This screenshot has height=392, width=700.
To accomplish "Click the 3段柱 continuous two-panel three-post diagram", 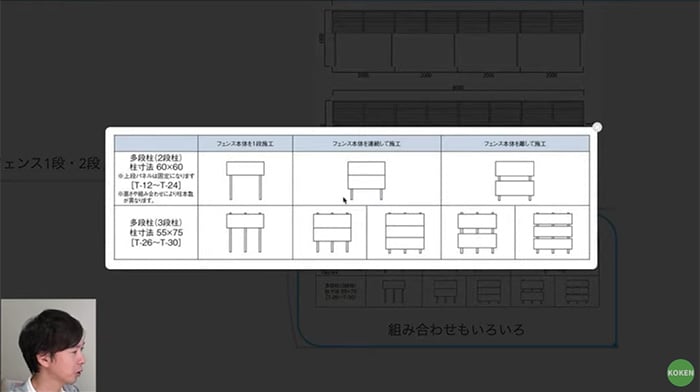I will pos(332,232).
